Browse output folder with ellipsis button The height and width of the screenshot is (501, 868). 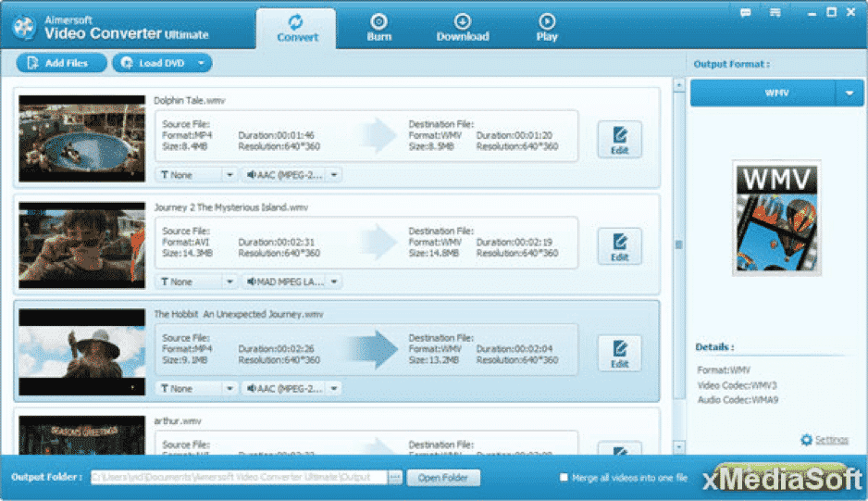[395, 477]
